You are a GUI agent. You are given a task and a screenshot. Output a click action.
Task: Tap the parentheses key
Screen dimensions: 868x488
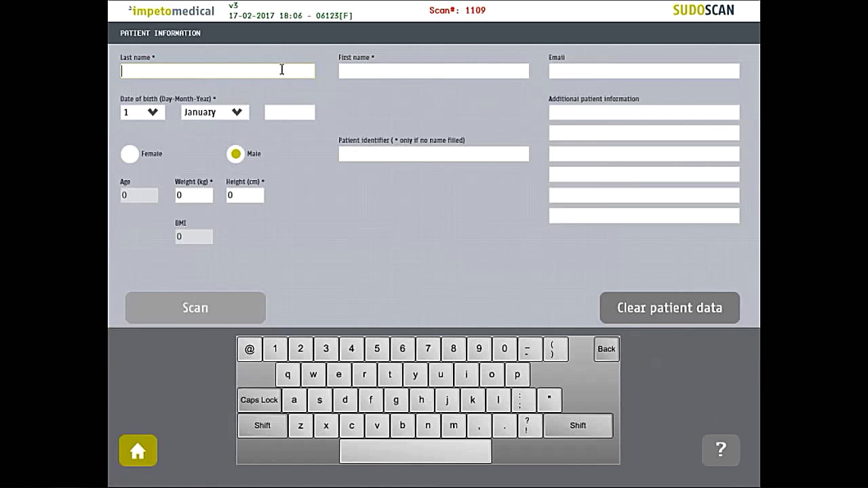tap(555, 349)
